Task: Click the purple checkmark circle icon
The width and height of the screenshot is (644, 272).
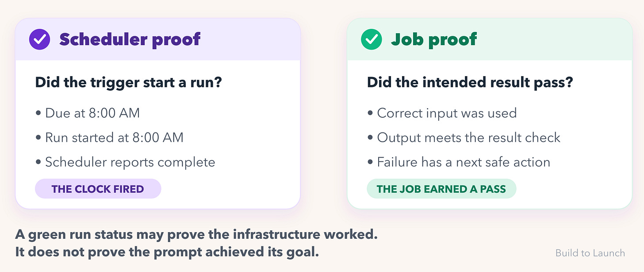Action: pyautogui.click(x=40, y=40)
